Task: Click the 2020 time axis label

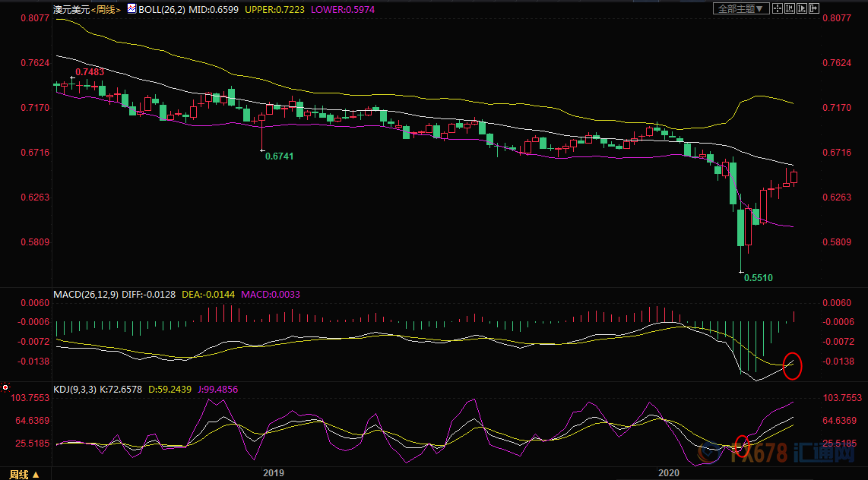Action: pyautogui.click(x=668, y=473)
